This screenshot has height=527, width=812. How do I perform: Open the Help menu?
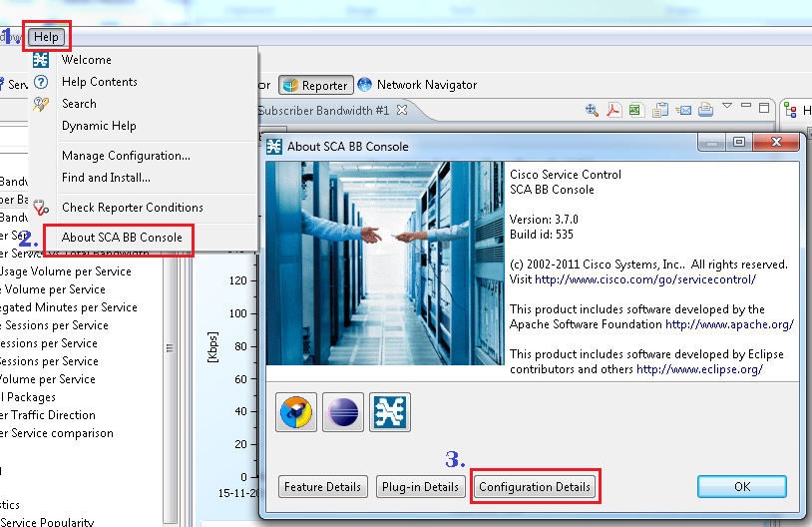(x=47, y=37)
